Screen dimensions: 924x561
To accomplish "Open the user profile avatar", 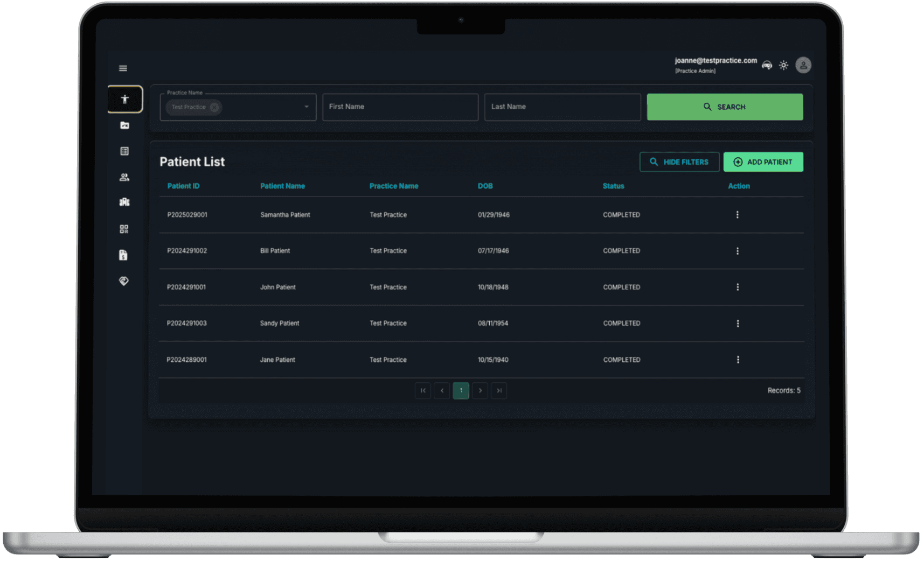I will coord(803,65).
